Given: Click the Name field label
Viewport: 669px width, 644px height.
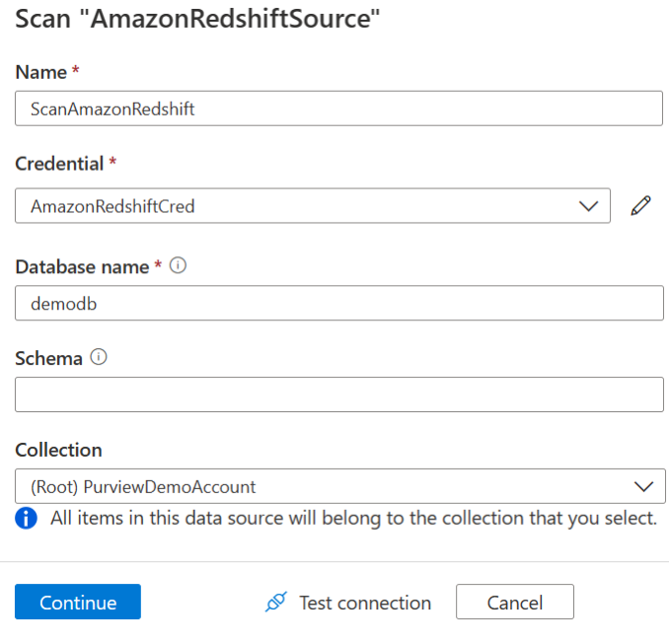Looking at the screenshot, I should (x=40, y=72).
